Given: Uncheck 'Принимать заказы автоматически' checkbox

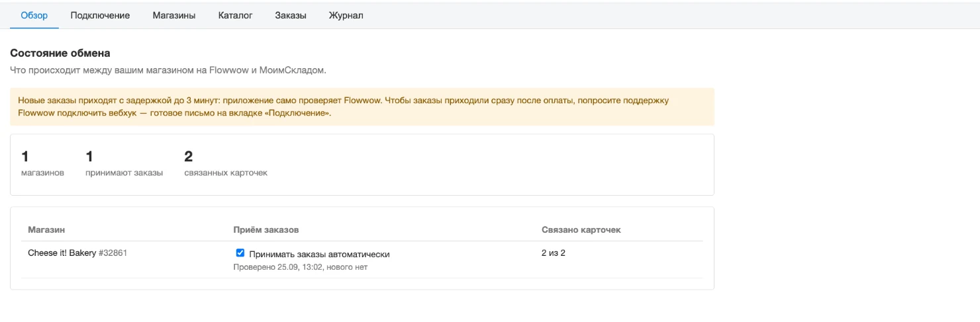Looking at the screenshot, I should tap(240, 253).
